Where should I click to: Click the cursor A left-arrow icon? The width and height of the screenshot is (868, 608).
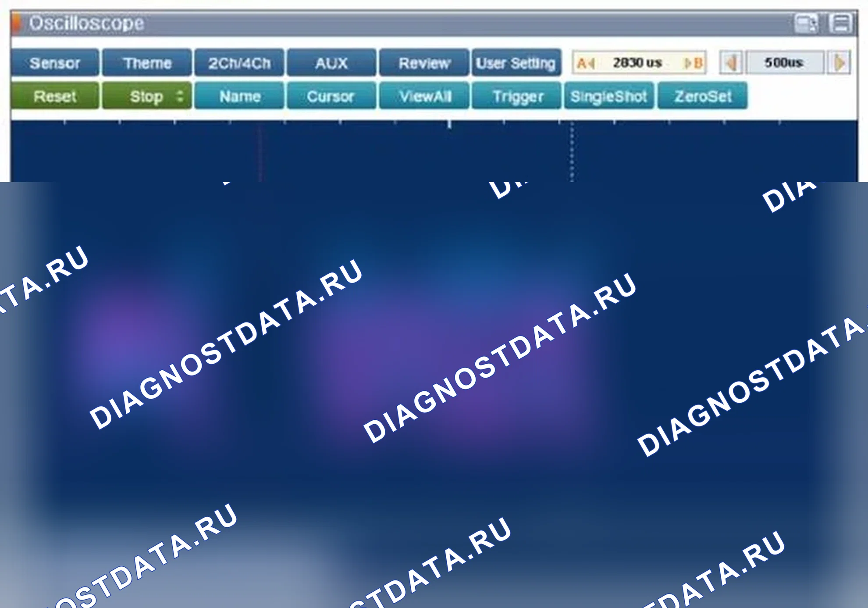pyautogui.click(x=586, y=63)
